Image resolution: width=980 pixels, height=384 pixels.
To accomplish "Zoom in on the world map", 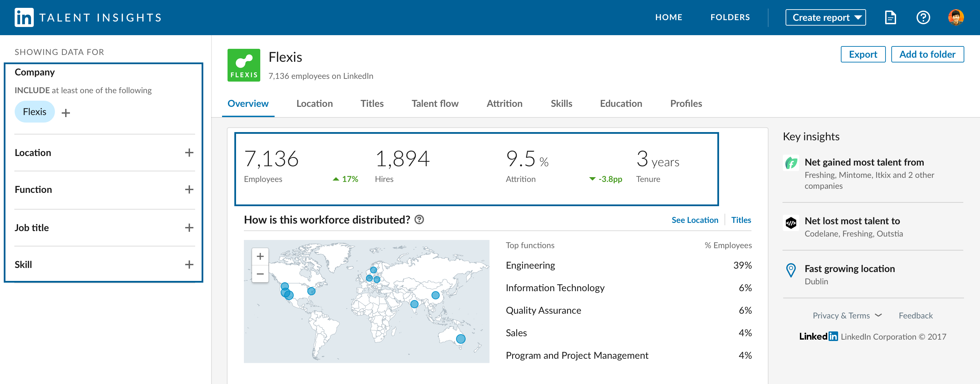I will (260, 256).
